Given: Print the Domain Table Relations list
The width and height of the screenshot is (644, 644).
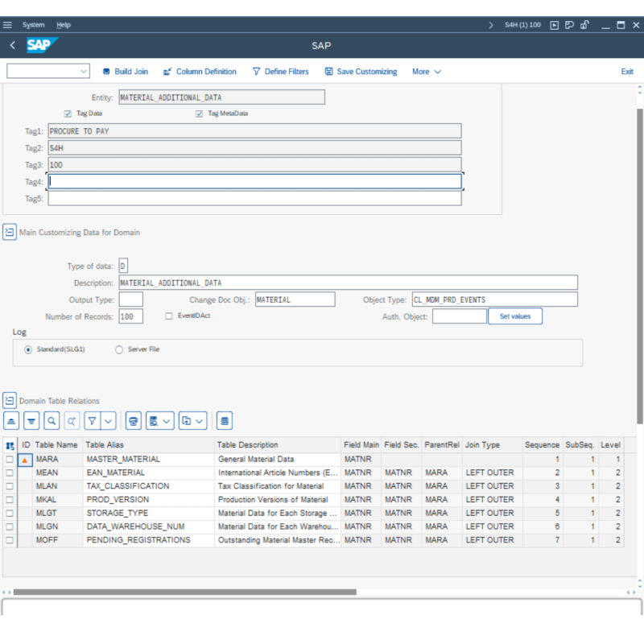Looking at the screenshot, I should (133, 420).
